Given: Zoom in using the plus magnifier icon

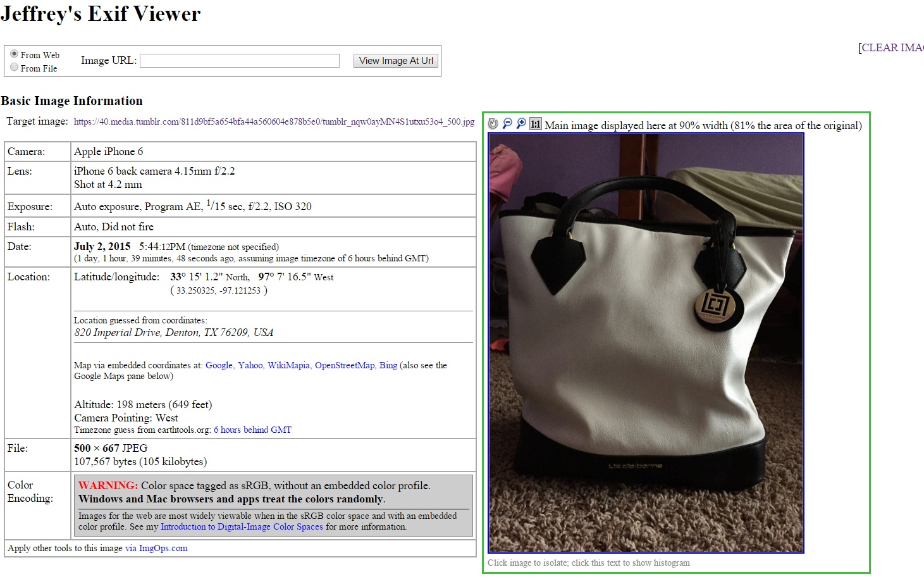Looking at the screenshot, I should click(x=521, y=124).
